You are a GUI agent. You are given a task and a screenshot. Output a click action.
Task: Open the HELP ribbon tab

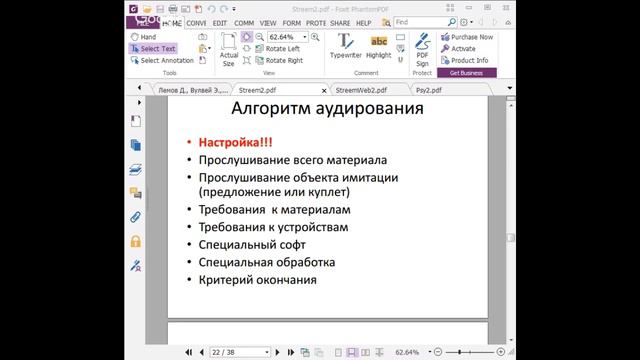point(363,23)
